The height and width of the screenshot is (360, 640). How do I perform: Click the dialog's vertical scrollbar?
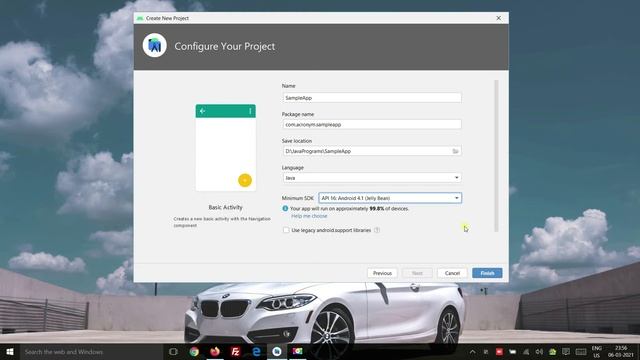496,156
